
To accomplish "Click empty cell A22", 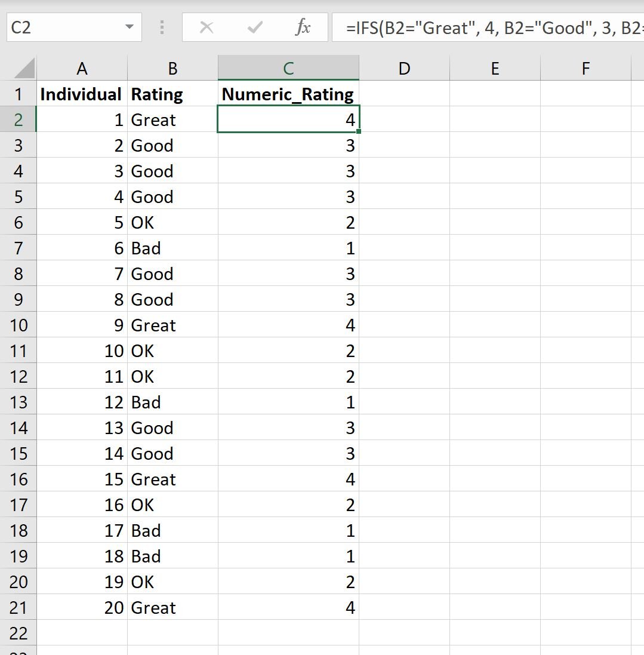I will pos(82,633).
